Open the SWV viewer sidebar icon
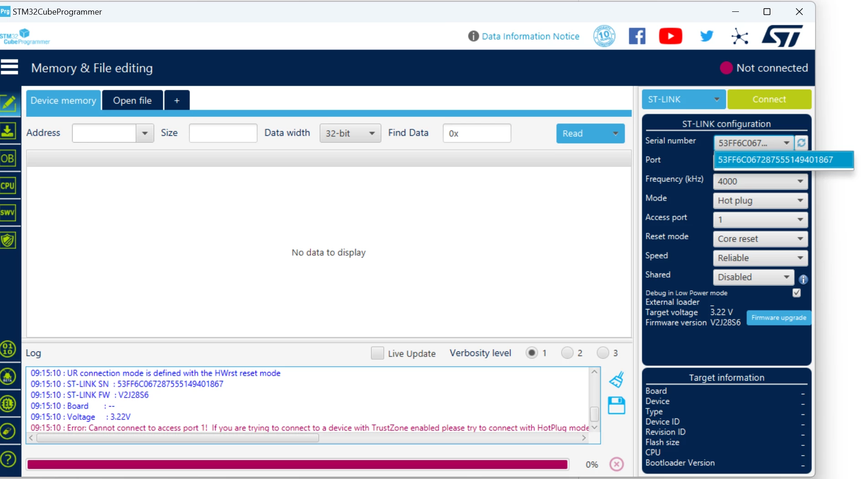Image resolution: width=868 pixels, height=479 pixels. pos(8,213)
